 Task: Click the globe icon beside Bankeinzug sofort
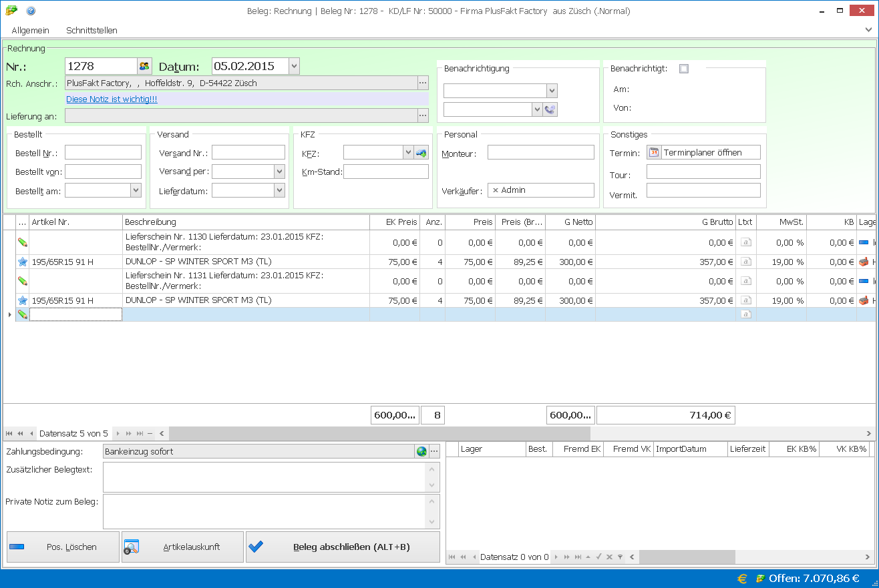(421, 452)
